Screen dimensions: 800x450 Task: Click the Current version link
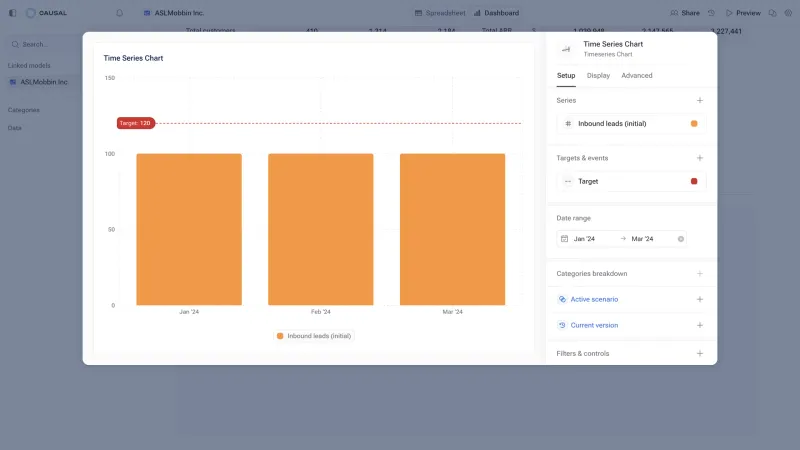(594, 325)
